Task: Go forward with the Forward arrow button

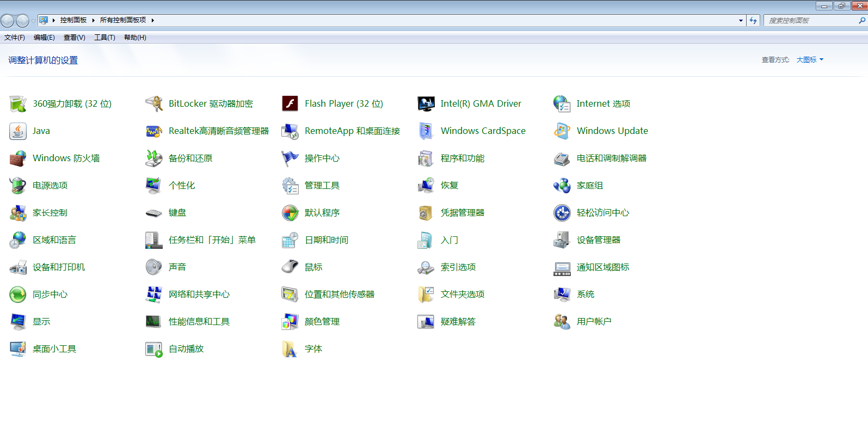Action: [x=22, y=21]
